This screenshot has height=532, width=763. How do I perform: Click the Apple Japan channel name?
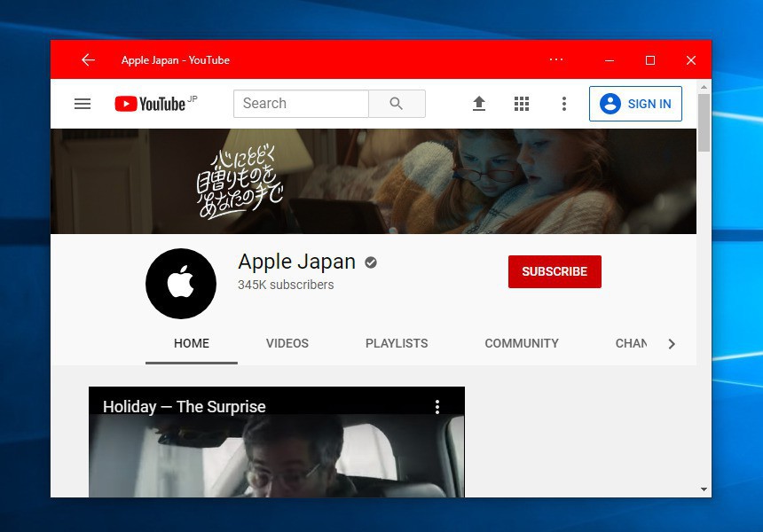tap(297, 262)
